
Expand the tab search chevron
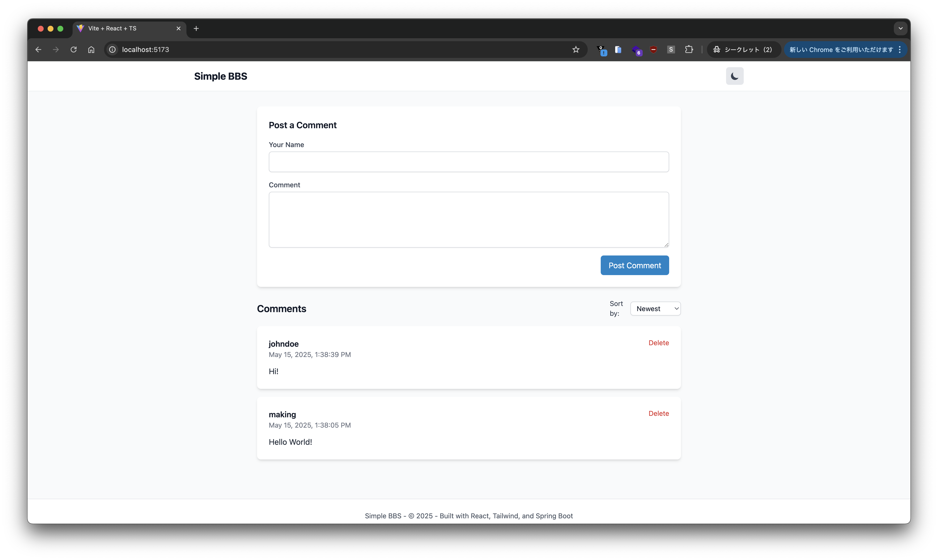click(900, 28)
